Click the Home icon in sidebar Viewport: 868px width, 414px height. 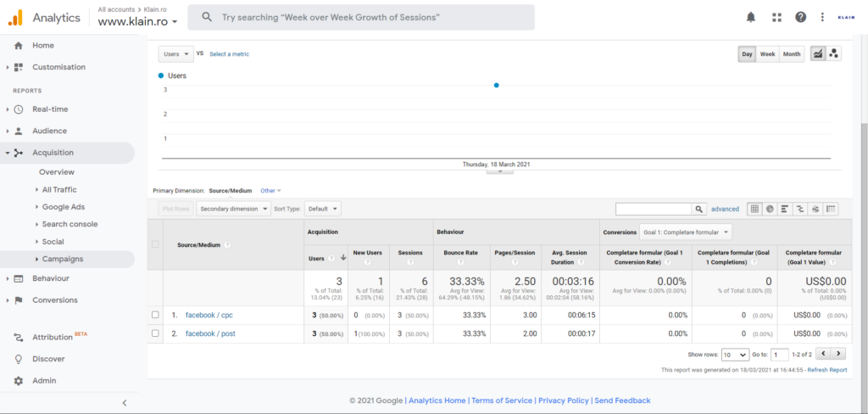19,46
